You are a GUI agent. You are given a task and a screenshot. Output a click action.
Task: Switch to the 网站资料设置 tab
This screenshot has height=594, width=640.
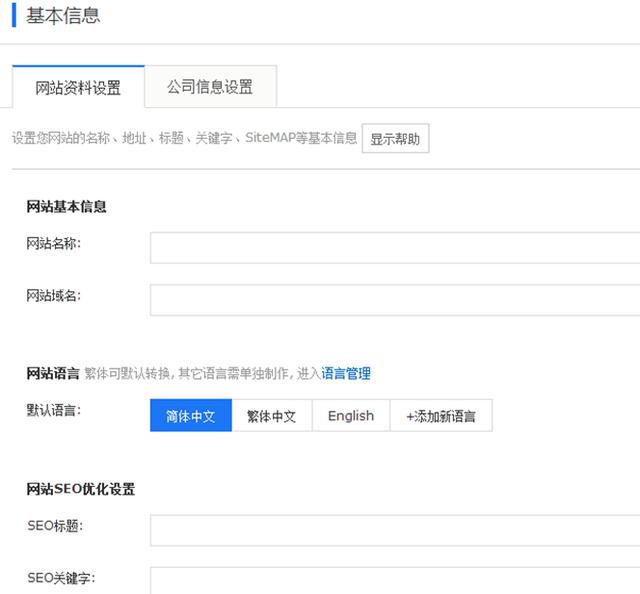pos(78,87)
